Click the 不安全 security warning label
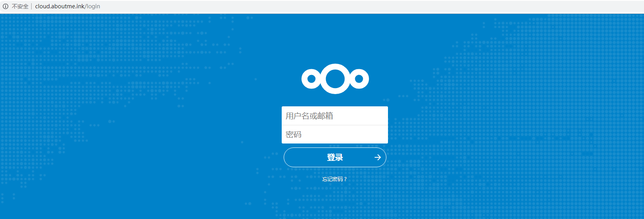Image resolution: width=644 pixels, height=219 pixels. 20,6
